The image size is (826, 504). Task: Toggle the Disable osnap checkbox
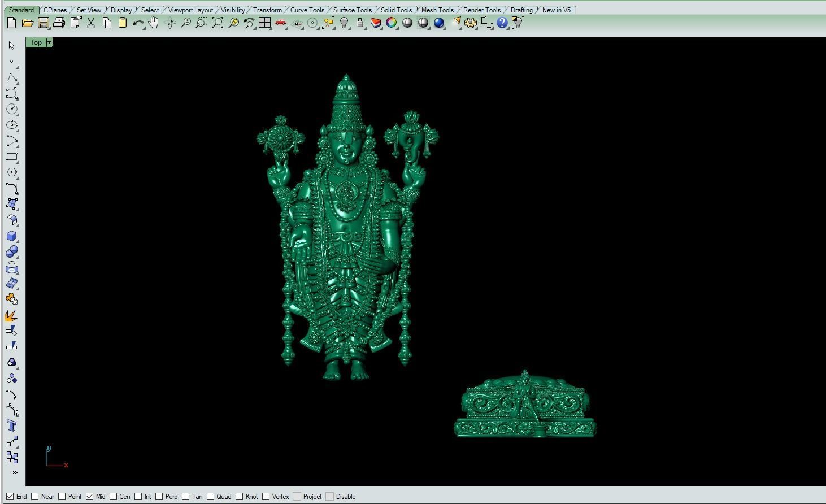pos(329,497)
